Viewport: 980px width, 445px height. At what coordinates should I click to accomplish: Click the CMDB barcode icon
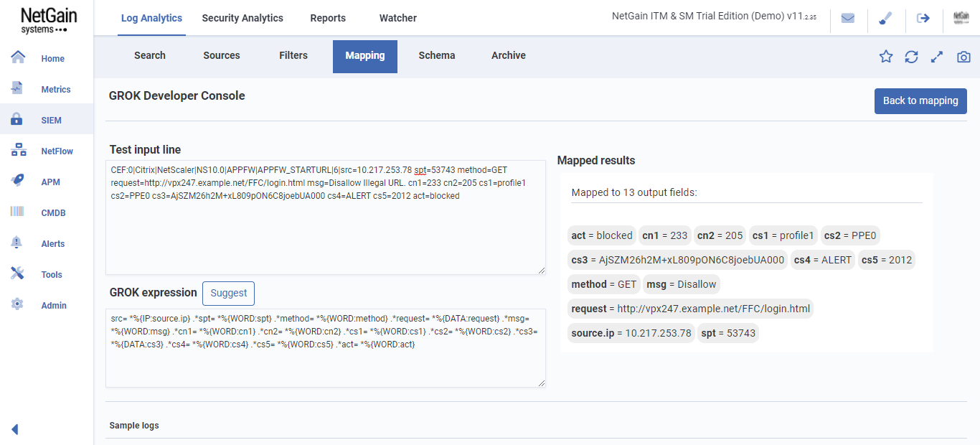point(18,212)
